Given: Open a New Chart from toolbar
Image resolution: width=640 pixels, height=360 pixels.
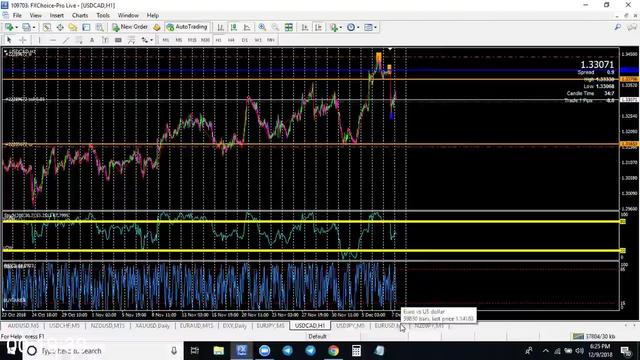Looking at the screenshot, I should click(x=9, y=27).
